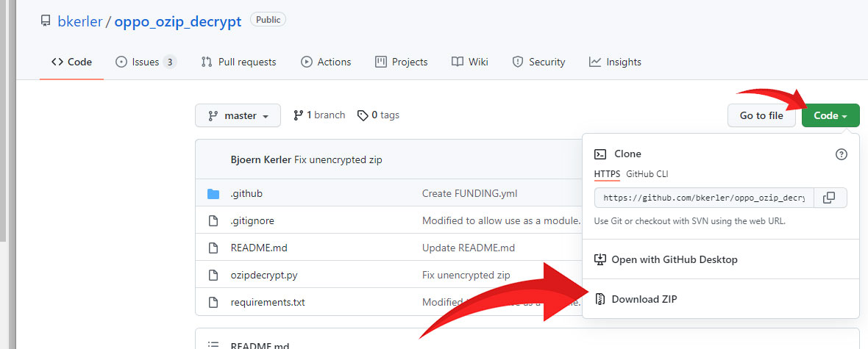Open the README.md file in list
Image resolution: width=868 pixels, height=349 pixels.
tap(259, 248)
